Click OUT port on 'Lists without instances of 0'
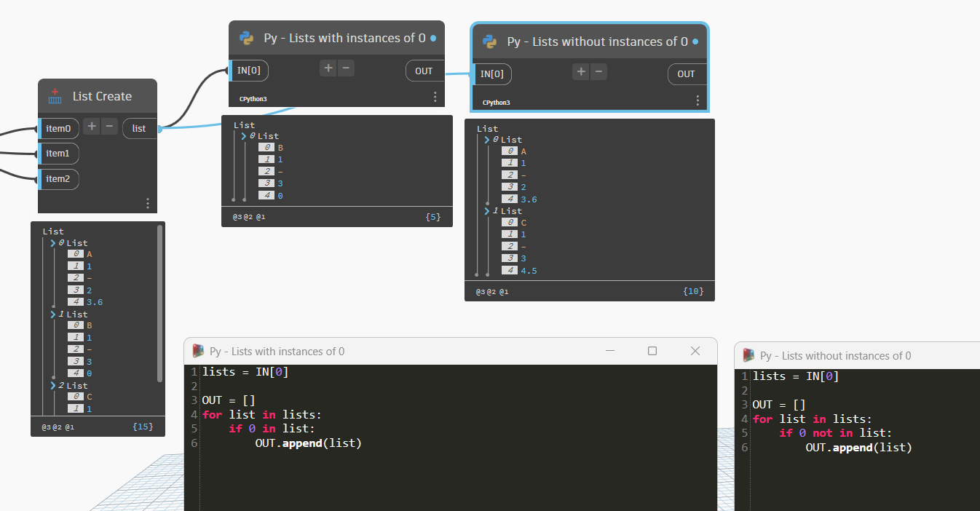Image resolution: width=980 pixels, height=511 pixels. tap(686, 74)
